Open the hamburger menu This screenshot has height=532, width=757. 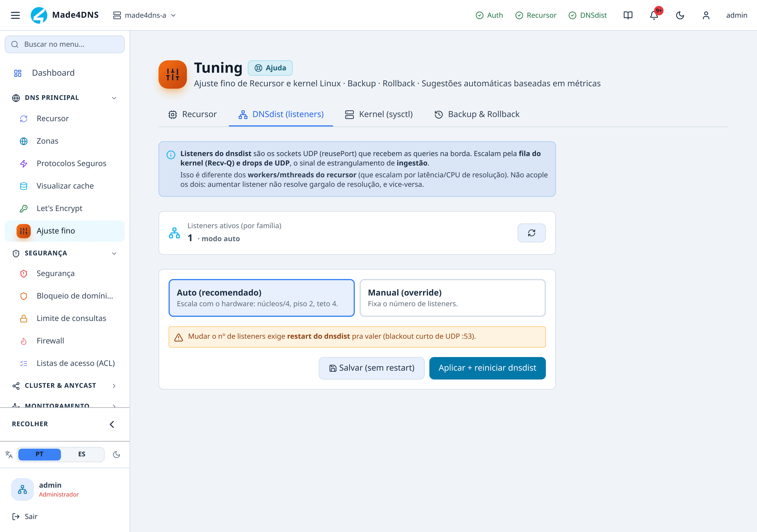[x=15, y=15]
